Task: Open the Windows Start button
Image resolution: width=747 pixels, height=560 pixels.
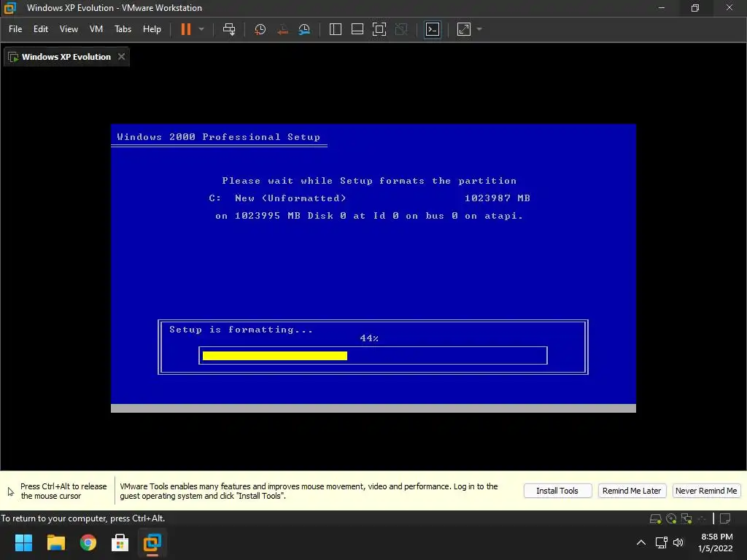Action: point(23,542)
